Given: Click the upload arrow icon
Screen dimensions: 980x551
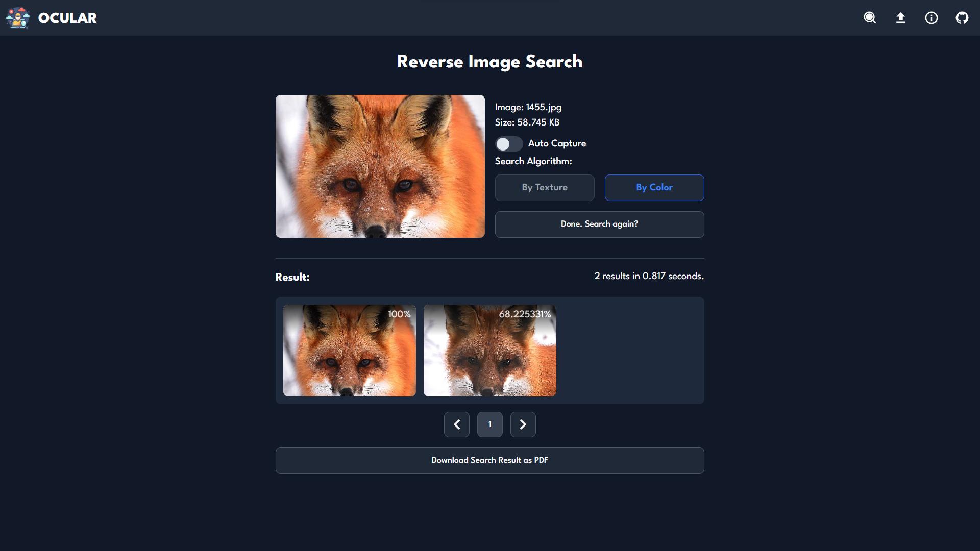Looking at the screenshot, I should pos(901,18).
